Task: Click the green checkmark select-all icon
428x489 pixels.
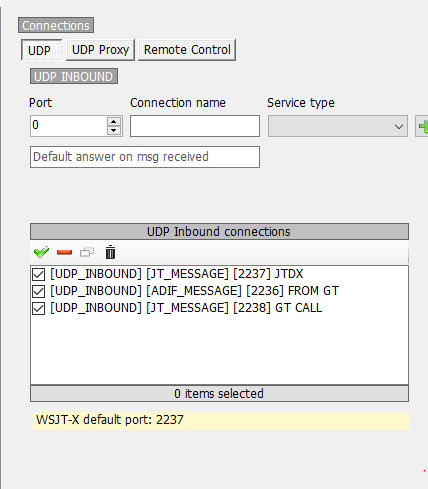Action: (x=41, y=252)
